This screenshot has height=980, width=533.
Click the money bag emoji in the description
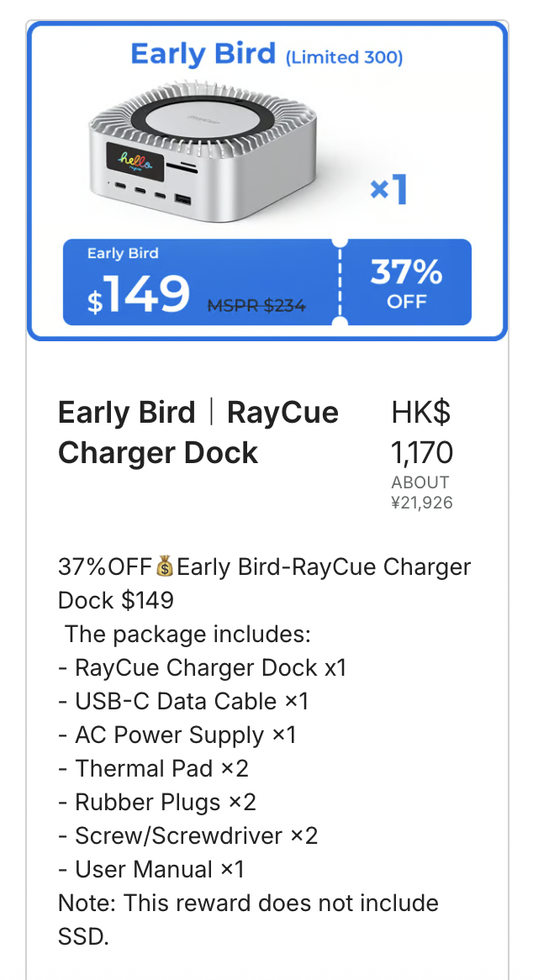[x=165, y=567]
